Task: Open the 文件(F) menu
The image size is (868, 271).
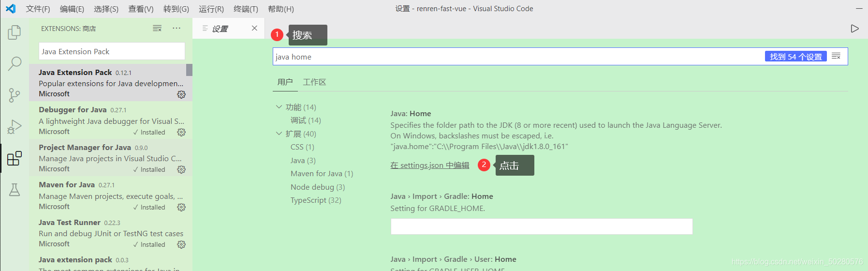Action: (x=38, y=9)
